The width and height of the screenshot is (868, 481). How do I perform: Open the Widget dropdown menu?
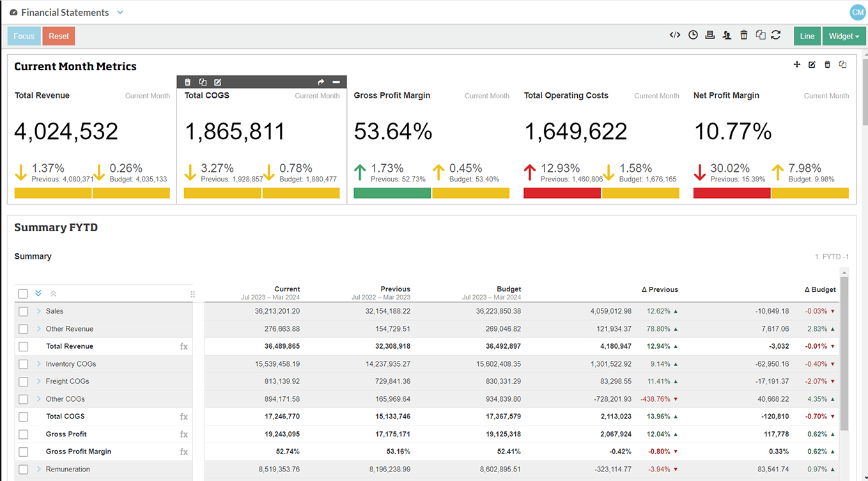pos(844,36)
